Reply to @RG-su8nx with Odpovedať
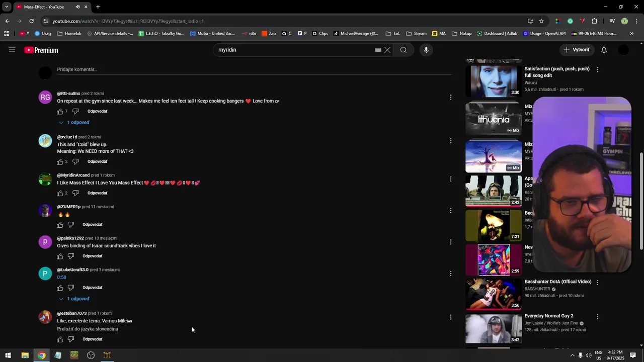This screenshot has height=362, width=644. (x=97, y=111)
